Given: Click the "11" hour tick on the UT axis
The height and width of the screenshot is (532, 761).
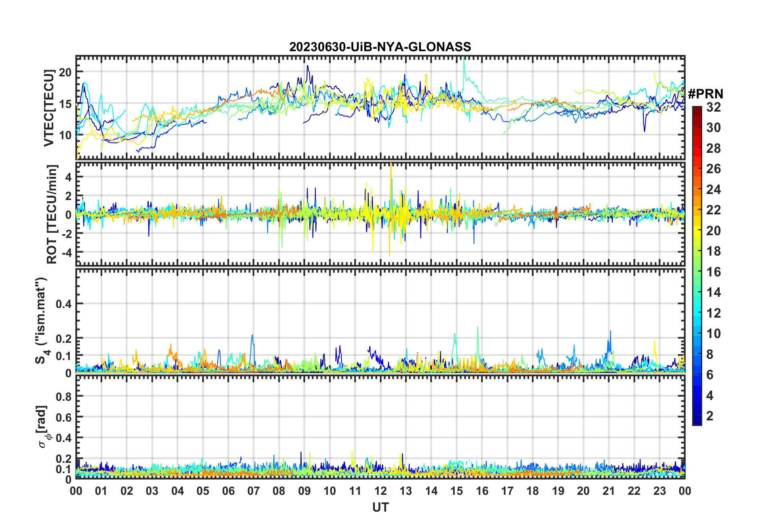Looking at the screenshot, I should (355, 491).
